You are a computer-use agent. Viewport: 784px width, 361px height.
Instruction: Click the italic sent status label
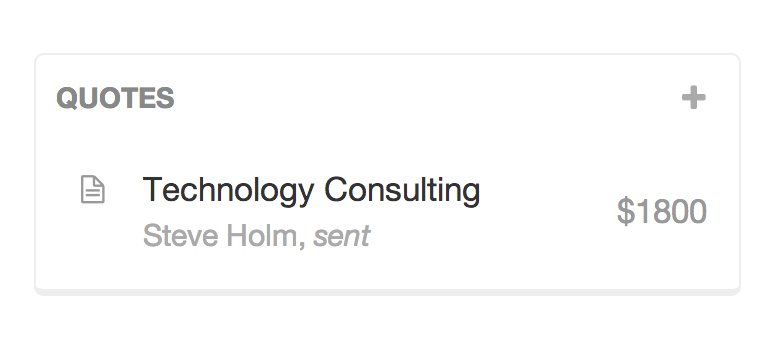[342, 236]
